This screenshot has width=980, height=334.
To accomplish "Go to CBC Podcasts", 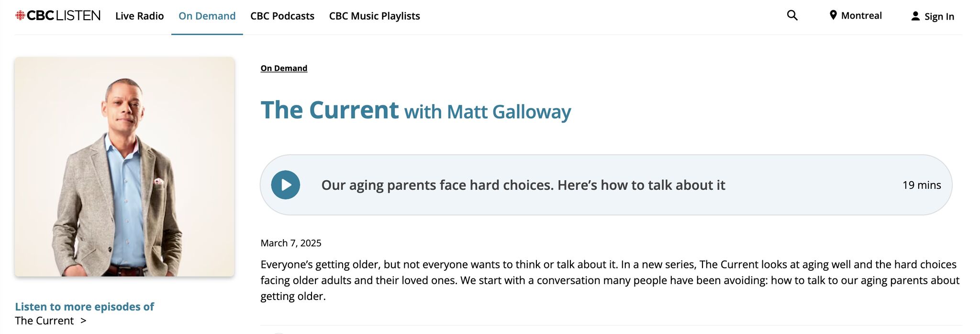I will [x=282, y=16].
